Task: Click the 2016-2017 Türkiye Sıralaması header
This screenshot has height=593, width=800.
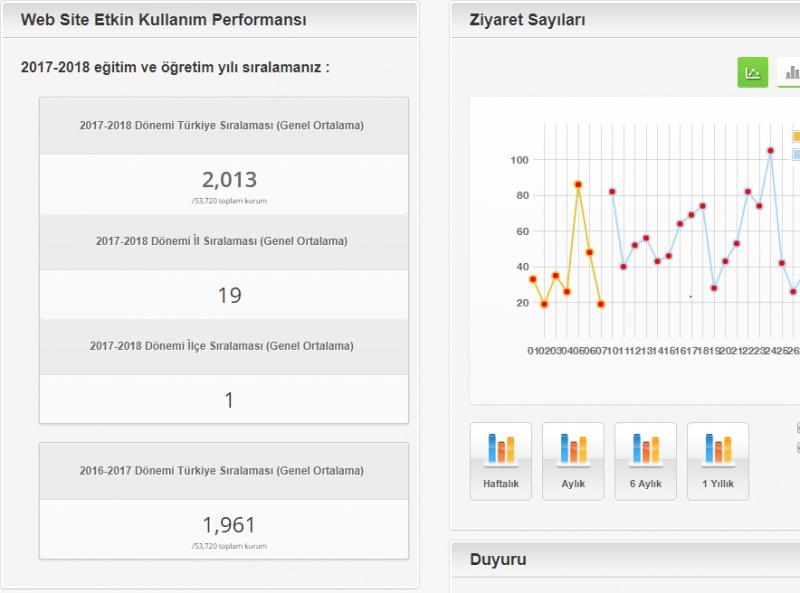Action: (222, 470)
